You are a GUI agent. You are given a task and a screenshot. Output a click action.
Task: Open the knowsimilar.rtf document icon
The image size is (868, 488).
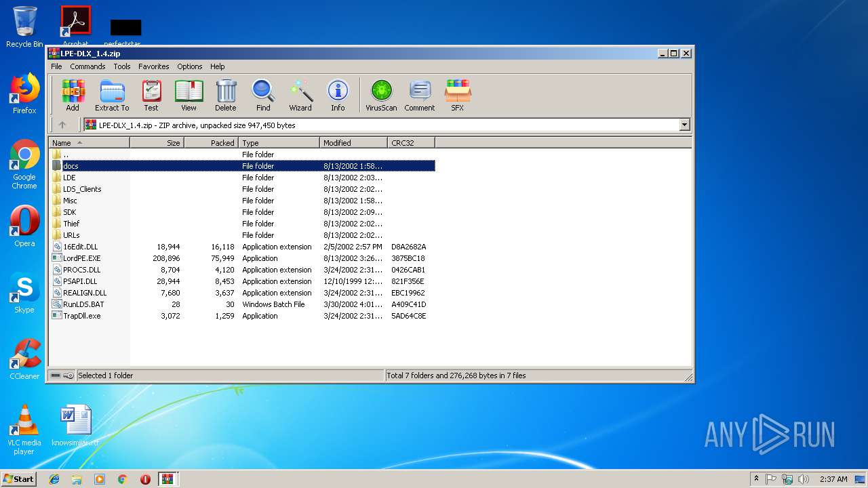click(75, 426)
